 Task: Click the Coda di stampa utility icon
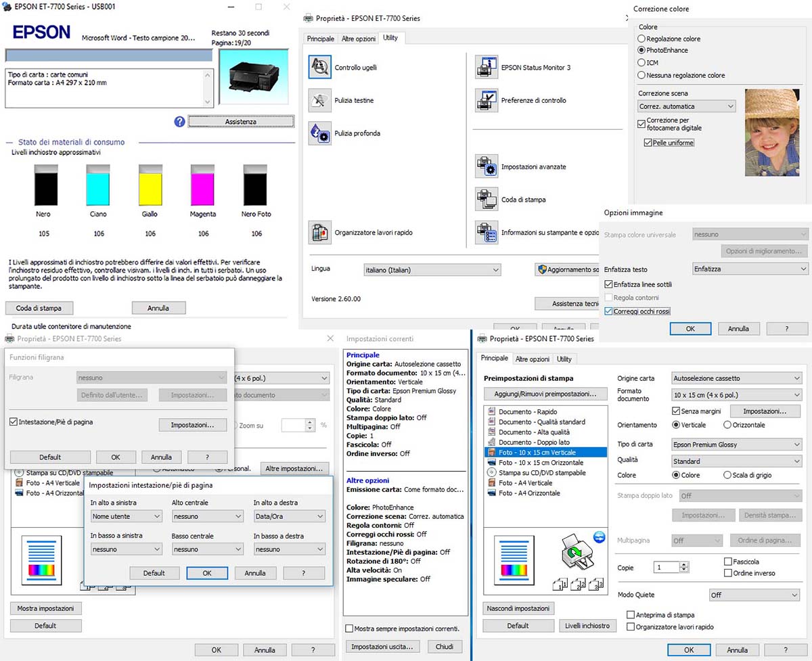[487, 200]
